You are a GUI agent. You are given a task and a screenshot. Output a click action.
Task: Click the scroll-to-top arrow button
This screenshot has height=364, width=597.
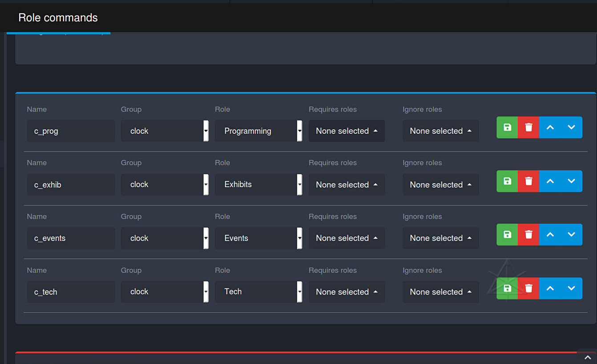tap(587, 357)
